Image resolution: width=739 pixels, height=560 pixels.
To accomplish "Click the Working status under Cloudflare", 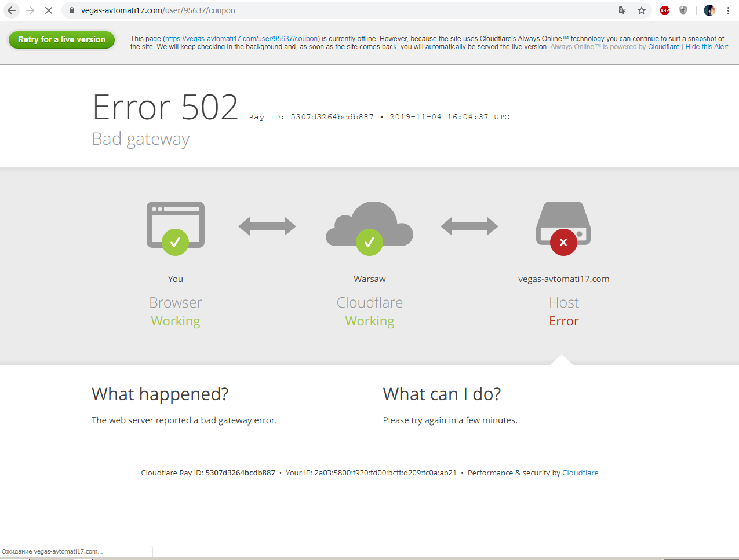I will click(370, 321).
